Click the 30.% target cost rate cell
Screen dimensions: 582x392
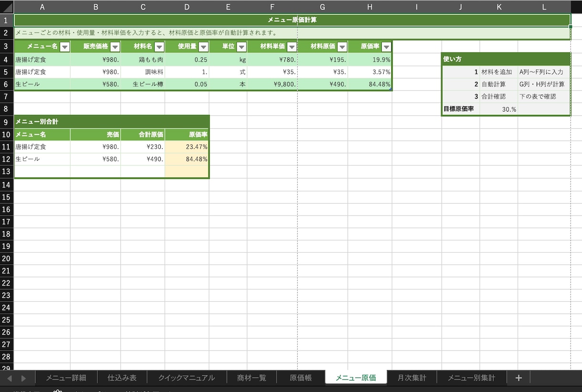[x=499, y=109]
